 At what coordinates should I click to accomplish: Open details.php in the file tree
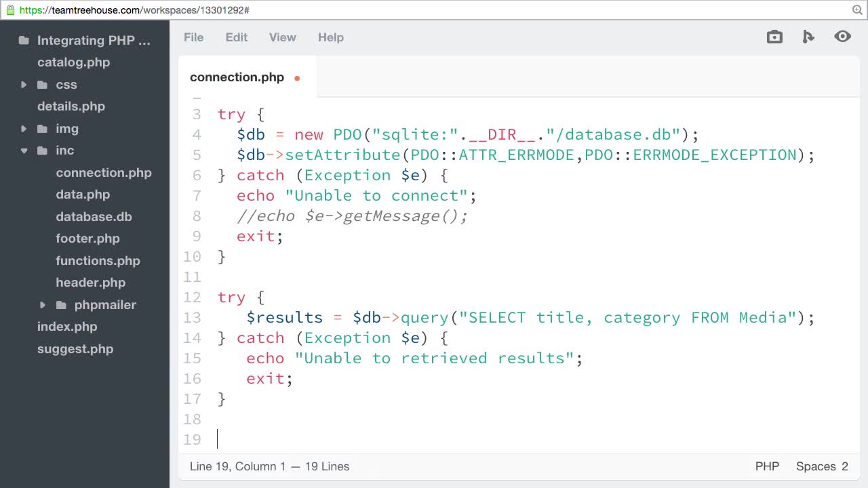point(71,106)
